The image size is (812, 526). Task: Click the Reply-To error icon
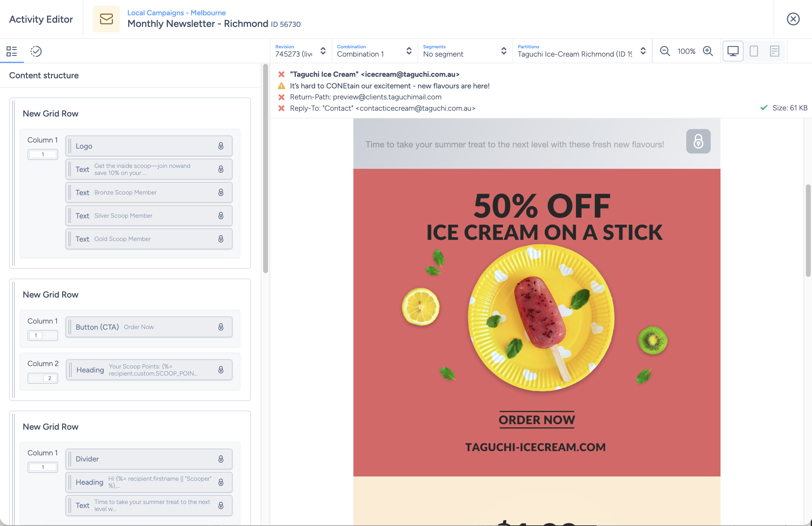[281, 108]
